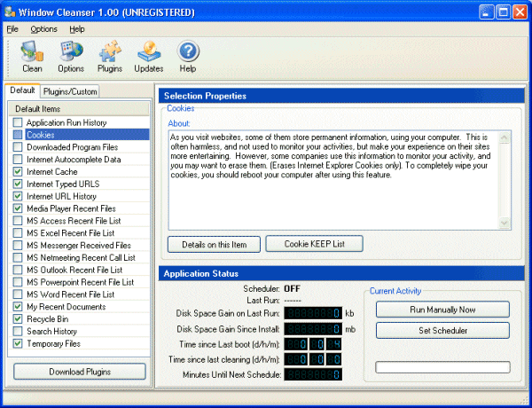
Task: Switch to the Plugins/Custom tab
Action: pyautogui.click(x=71, y=91)
